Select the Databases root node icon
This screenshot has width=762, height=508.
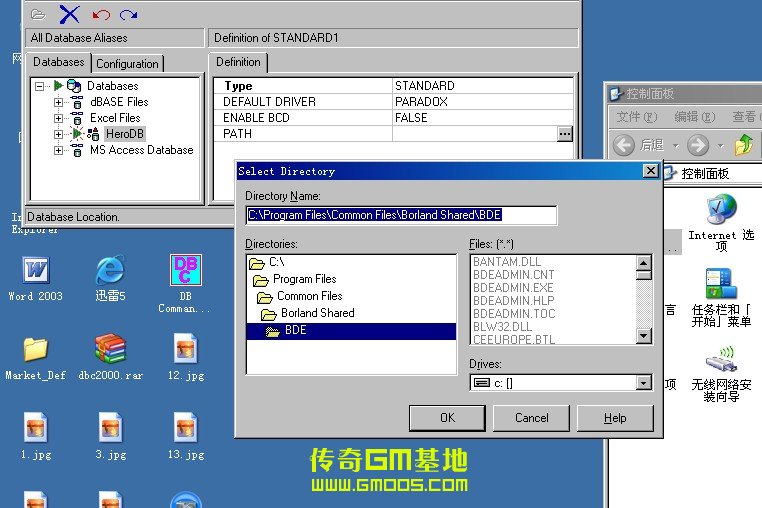pos(74,86)
